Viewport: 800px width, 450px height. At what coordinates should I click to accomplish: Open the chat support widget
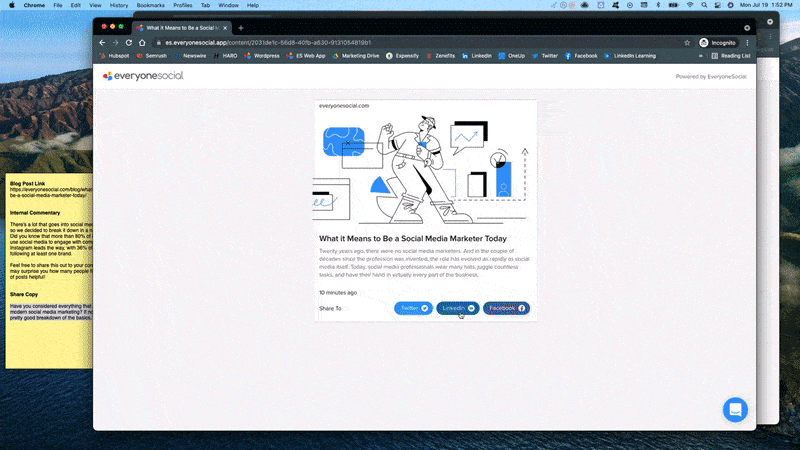click(x=736, y=410)
